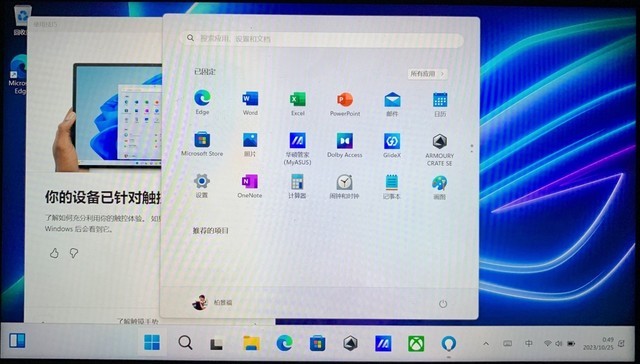The width and height of the screenshot is (640, 364).
Task: Open 记事本 notepad app
Action: 392,187
